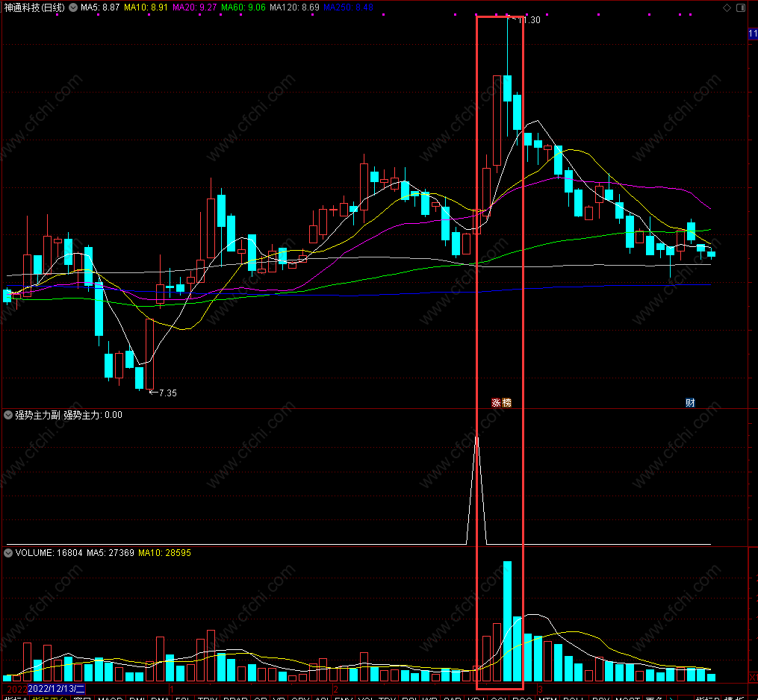This screenshot has height=700, width=758.
Task: Click the VOLUME: 16804 label
Action: click(49, 553)
